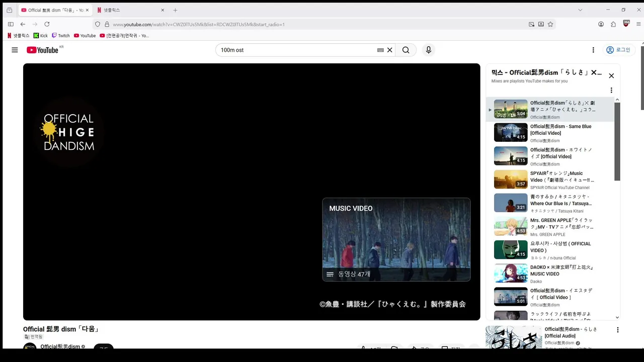This screenshot has height=362, width=644.
Task: Go forward in browser history
Action: click(x=35, y=24)
